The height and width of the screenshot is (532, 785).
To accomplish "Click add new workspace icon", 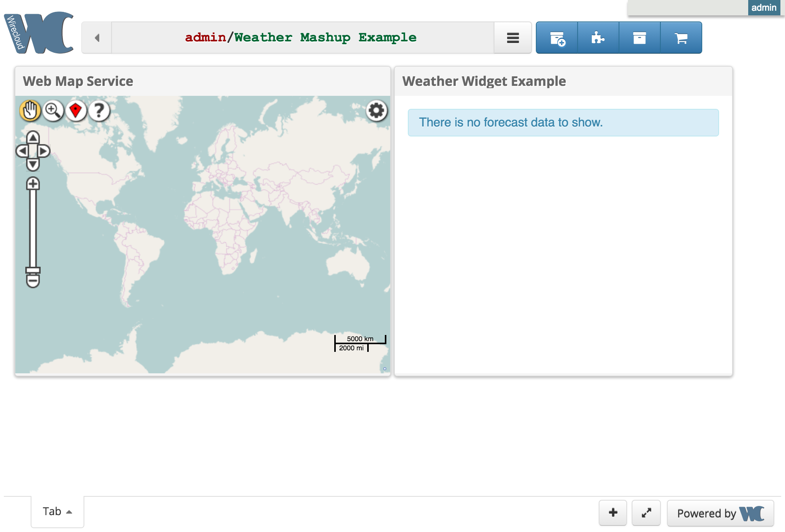I will (557, 38).
